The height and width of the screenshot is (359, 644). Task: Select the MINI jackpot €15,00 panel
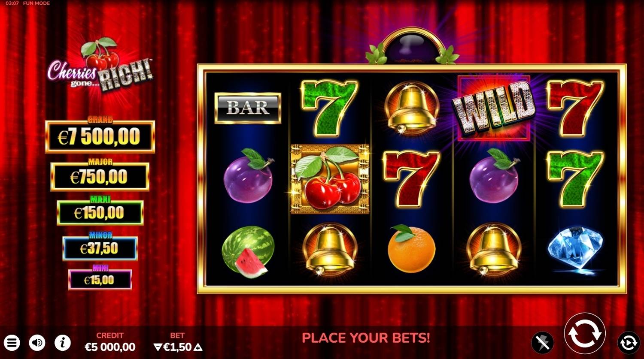point(100,280)
